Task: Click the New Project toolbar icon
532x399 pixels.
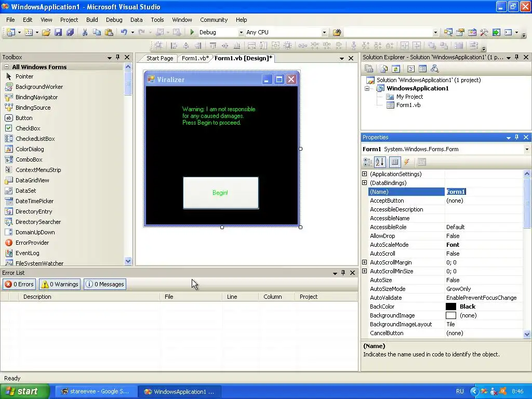Action: (10, 32)
